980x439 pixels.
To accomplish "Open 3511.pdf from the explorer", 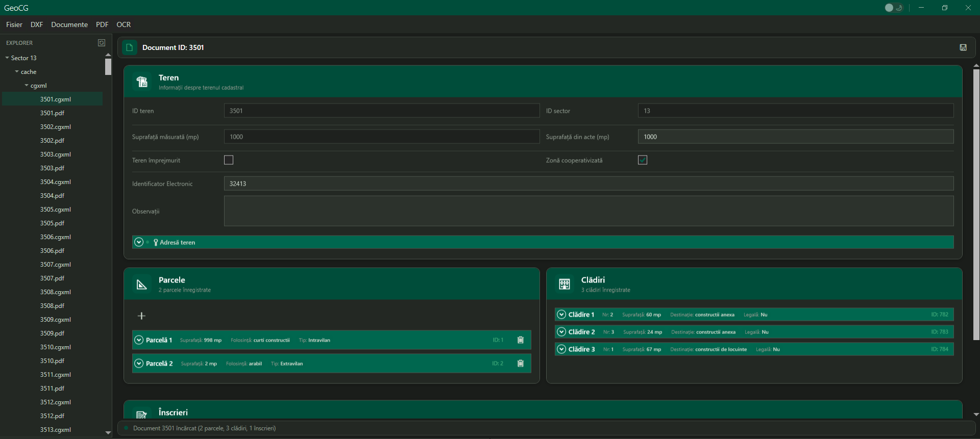I will tap(52, 389).
